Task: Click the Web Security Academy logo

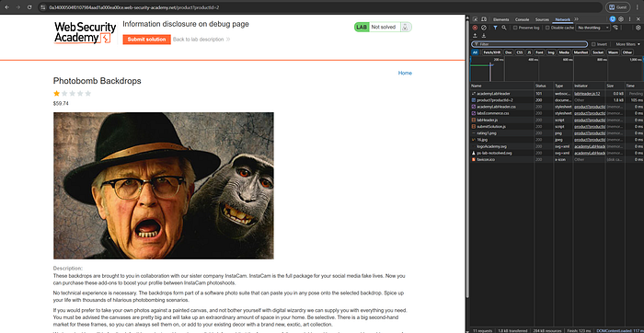Action: click(85, 33)
